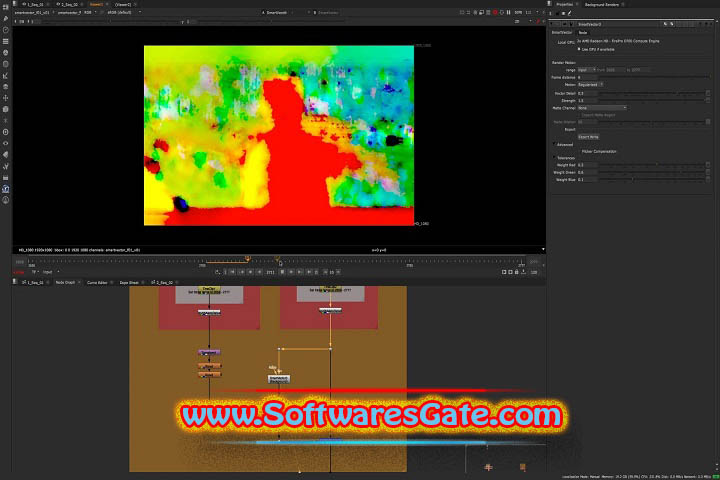Viewport: 720px width, 480px height.
Task: Toggle Use GPU if available checkbox
Action: point(579,49)
